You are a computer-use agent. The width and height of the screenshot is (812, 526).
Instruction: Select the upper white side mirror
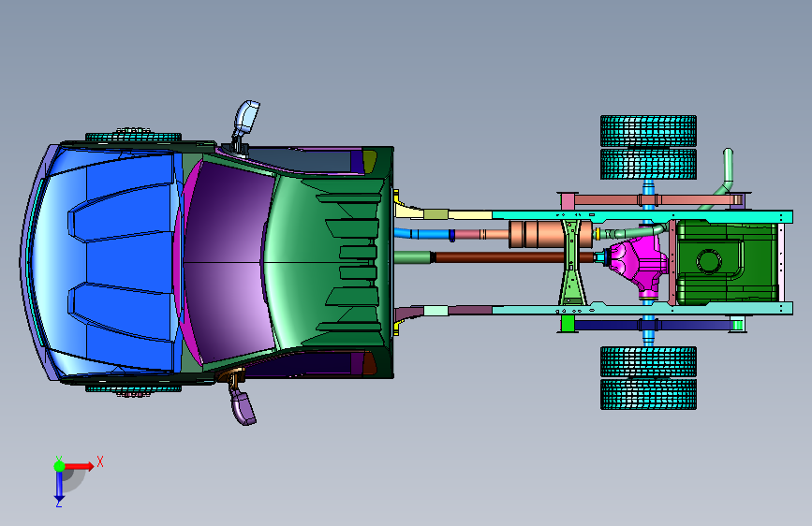click(x=246, y=118)
